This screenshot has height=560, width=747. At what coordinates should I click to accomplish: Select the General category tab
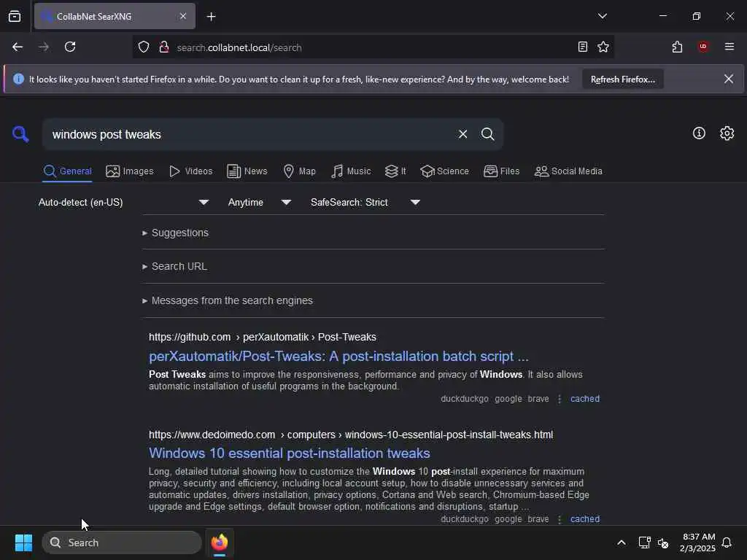67,171
